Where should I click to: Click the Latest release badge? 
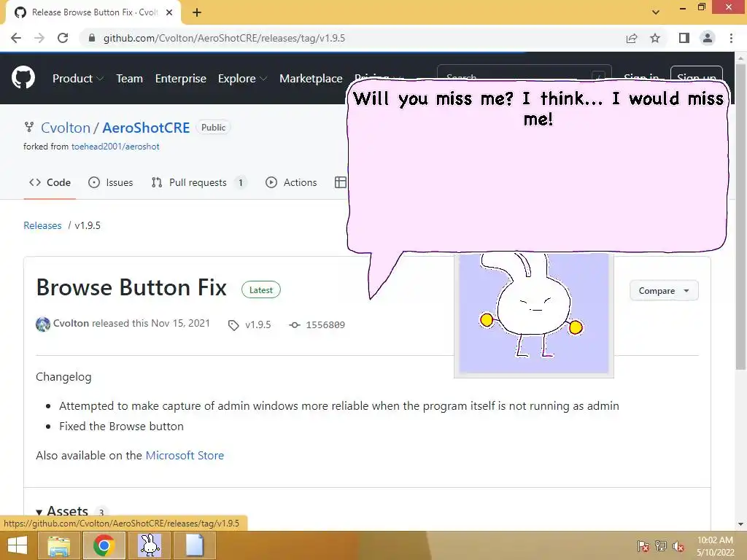click(x=260, y=290)
